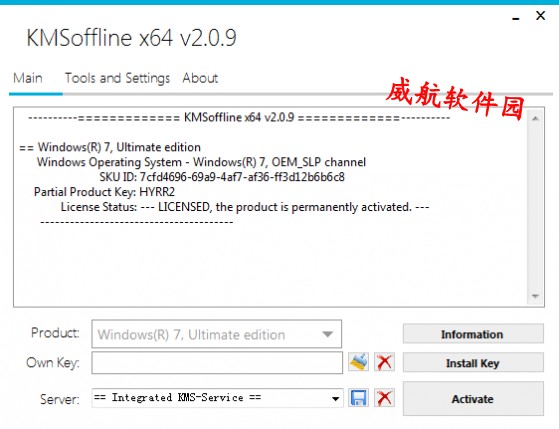Click the paste broom icon beside Own Key

(358, 362)
